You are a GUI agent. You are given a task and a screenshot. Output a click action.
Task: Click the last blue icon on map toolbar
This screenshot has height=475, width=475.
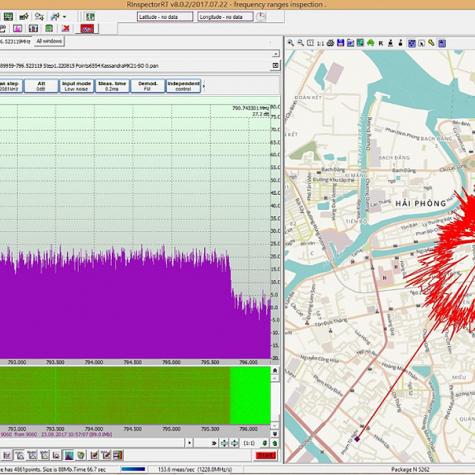[442, 43]
